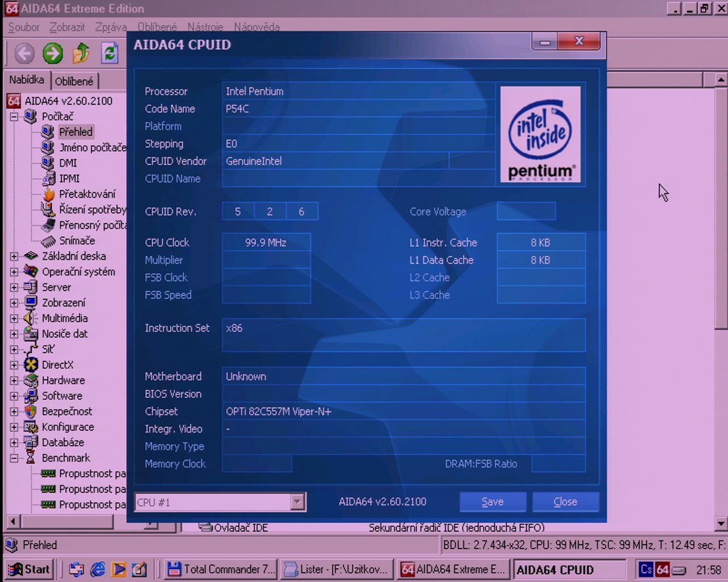The height and width of the screenshot is (582, 728).
Task: Click the Refresh toolbar icon
Action: pyautogui.click(x=109, y=54)
